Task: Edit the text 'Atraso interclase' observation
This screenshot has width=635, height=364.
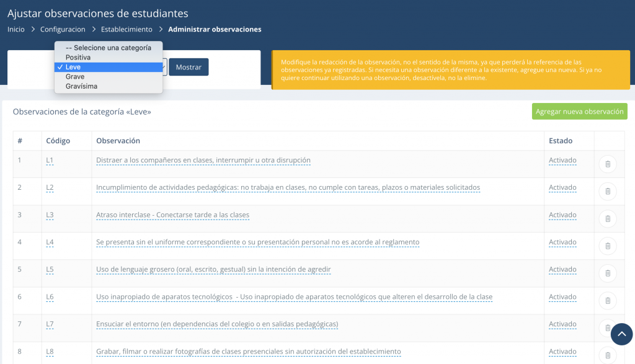Action: tap(172, 215)
